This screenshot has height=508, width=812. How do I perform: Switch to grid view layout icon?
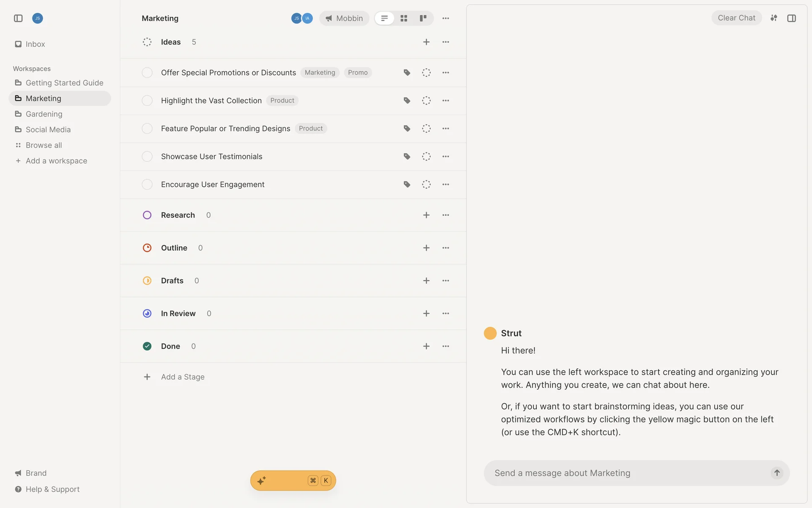pos(404,18)
